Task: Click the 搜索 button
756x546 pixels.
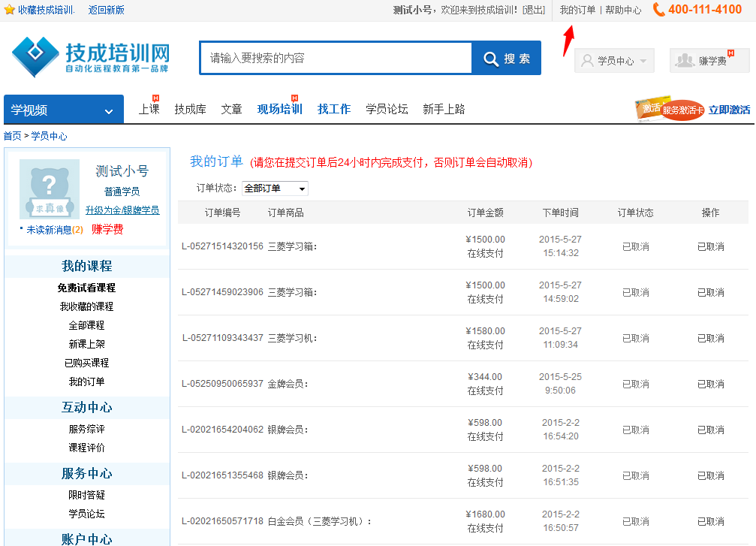Action: click(506, 59)
